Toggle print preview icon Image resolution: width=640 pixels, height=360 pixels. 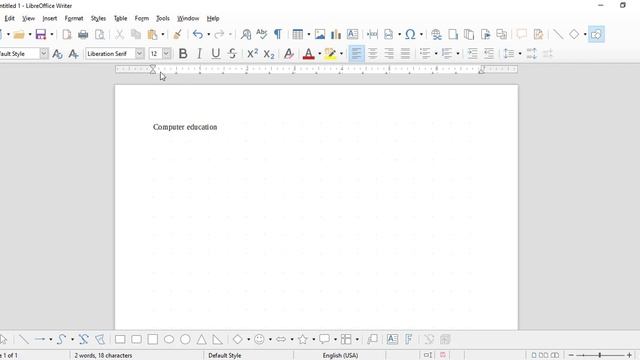99,34
